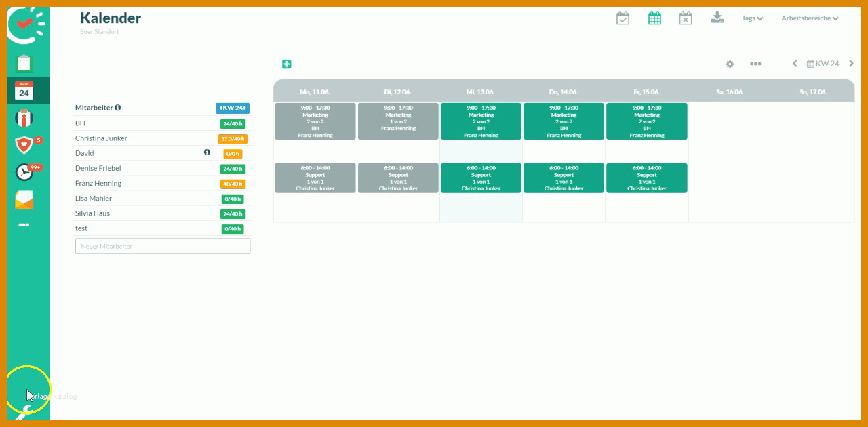Select the green calendar grid view icon
Viewport: 868px width, 427px height.
point(654,18)
